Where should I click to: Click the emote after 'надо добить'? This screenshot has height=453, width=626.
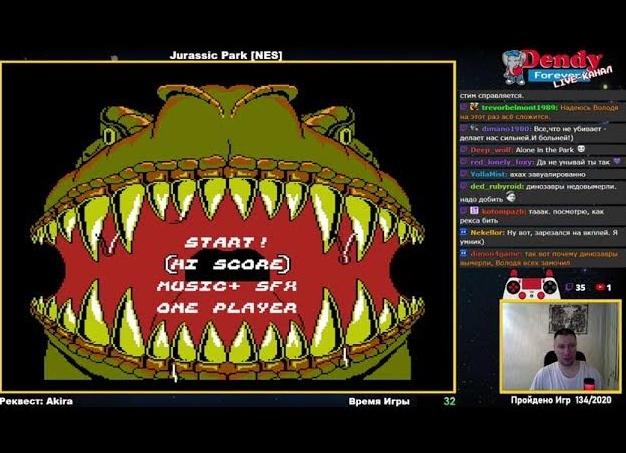pos(511,197)
